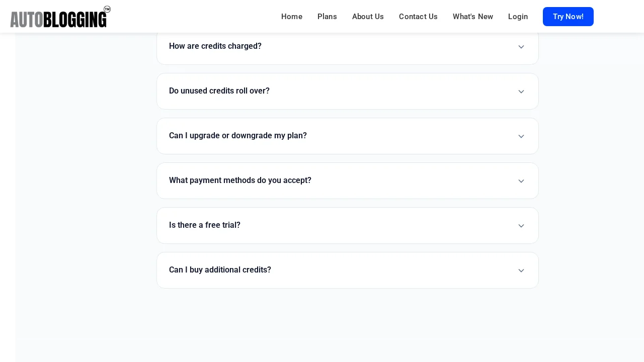Navigate to the Plans page
Screen dimensions: 644x362
[x=327, y=17]
